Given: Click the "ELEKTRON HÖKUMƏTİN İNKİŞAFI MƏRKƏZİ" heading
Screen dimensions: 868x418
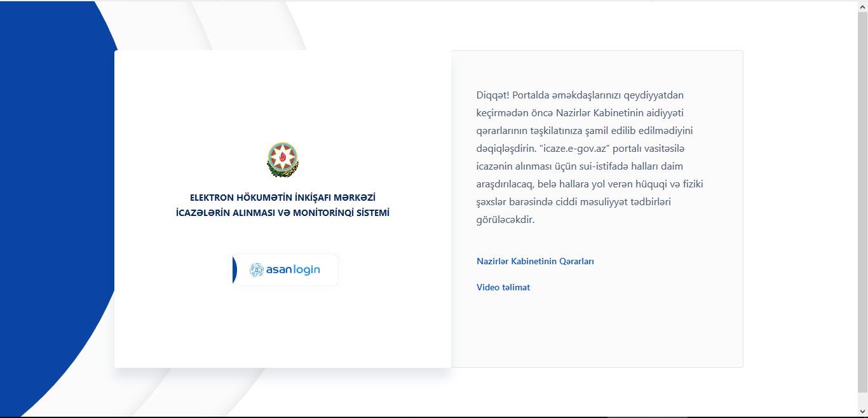Looking at the screenshot, I should click(282, 198).
